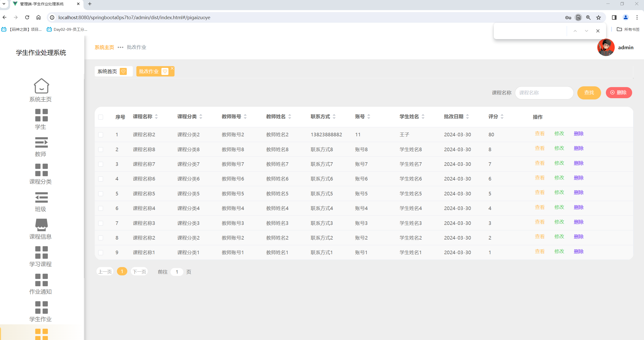Click the admin avatar picture

click(x=606, y=47)
